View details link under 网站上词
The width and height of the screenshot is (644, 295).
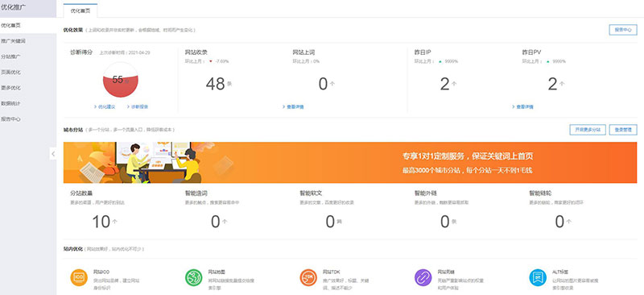point(293,107)
